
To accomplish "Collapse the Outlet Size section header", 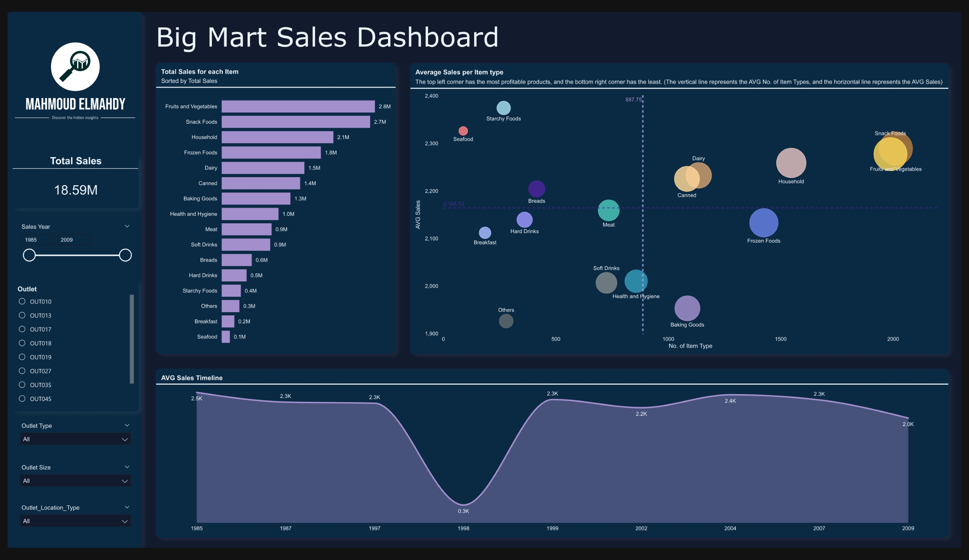I will (127, 467).
